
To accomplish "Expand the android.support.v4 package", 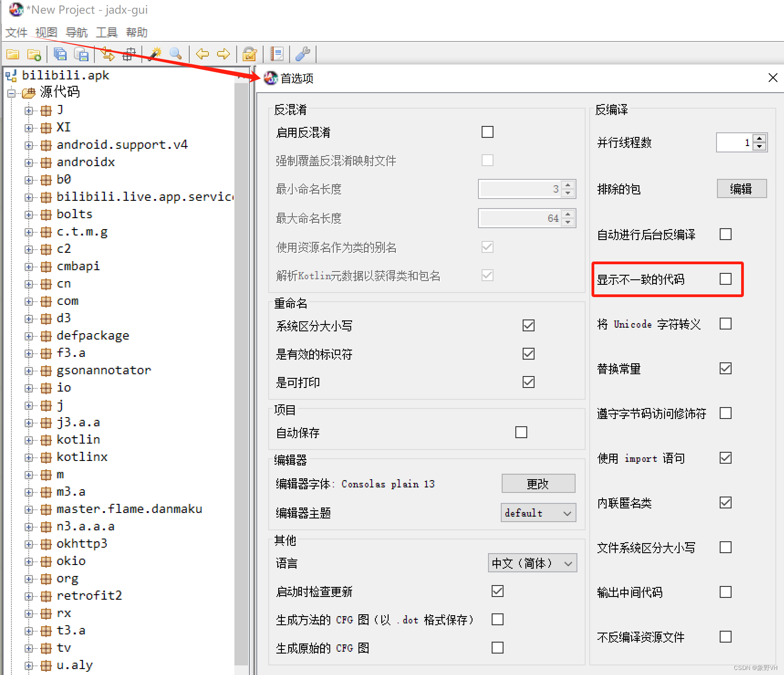I will [x=29, y=145].
